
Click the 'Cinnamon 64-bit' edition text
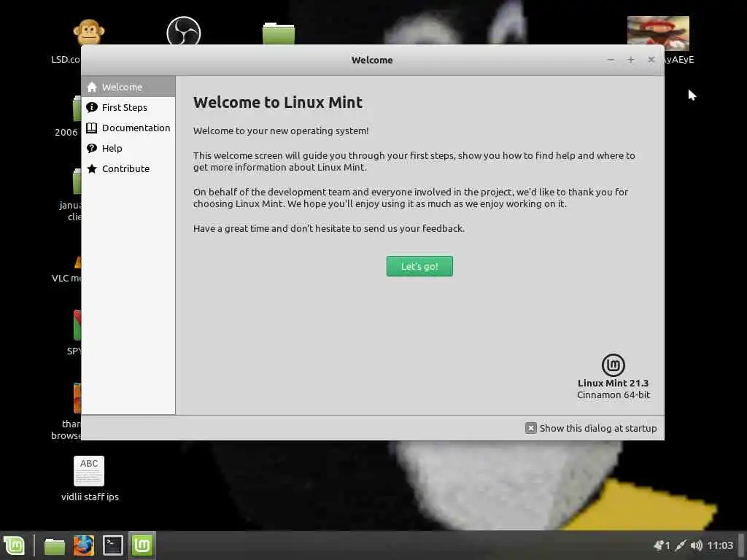pyautogui.click(x=613, y=394)
